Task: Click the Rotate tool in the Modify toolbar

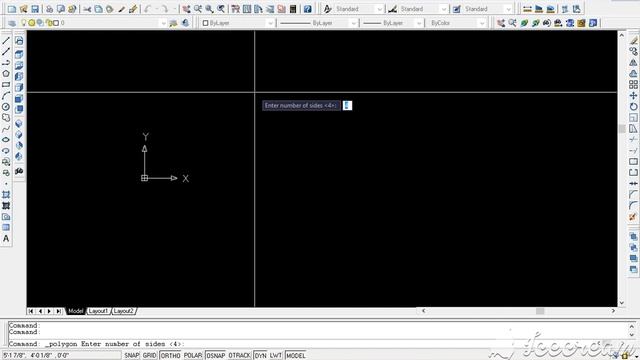Action: [633, 107]
